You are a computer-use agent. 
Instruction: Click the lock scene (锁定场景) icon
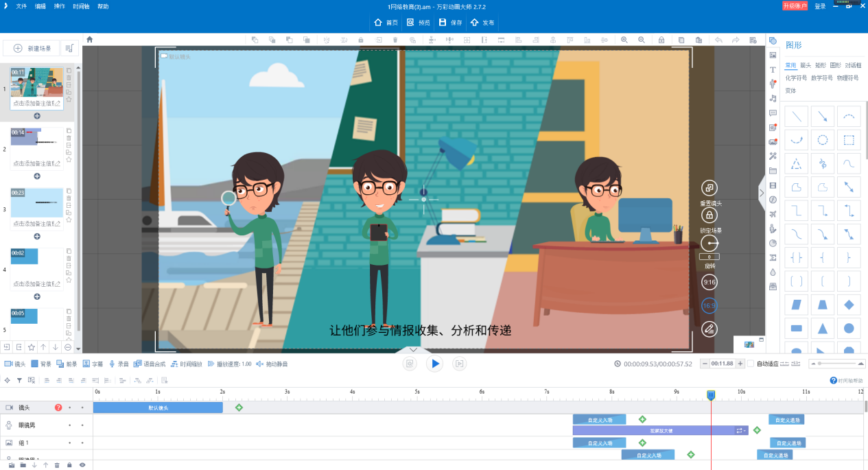709,215
